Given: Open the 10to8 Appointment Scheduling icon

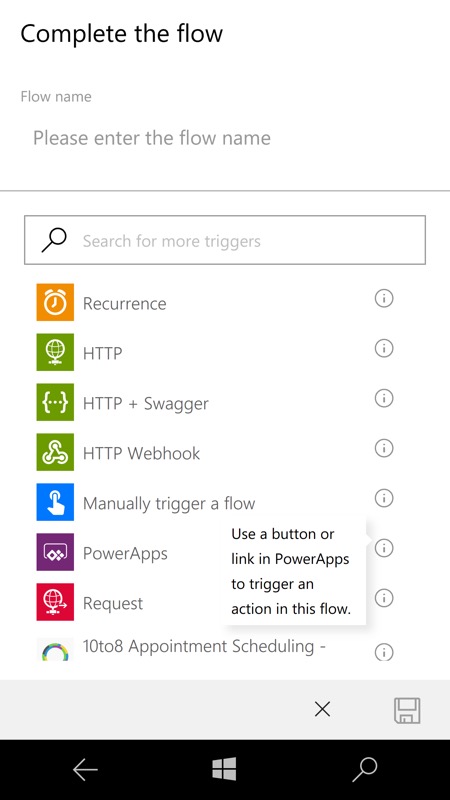Looking at the screenshot, I should point(55,648).
